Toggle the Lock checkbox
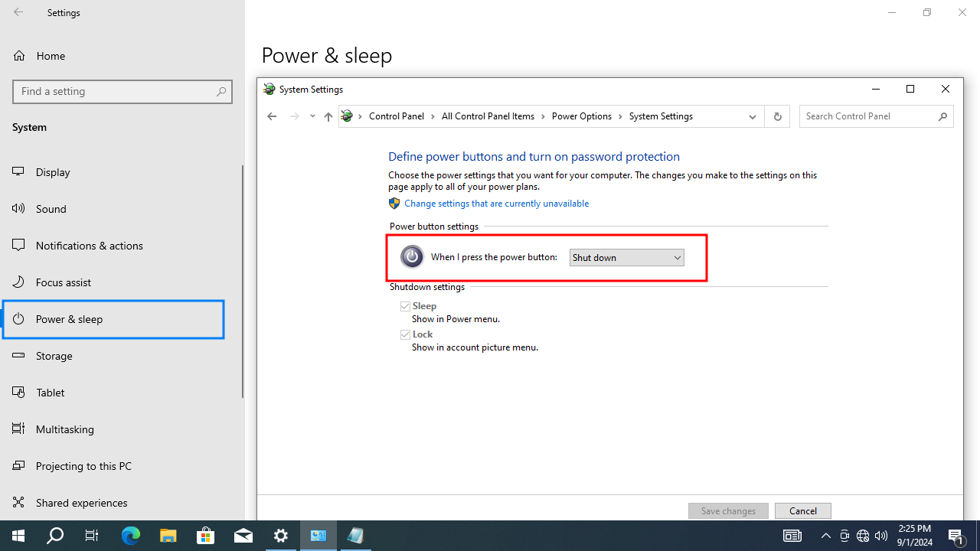 pos(405,334)
